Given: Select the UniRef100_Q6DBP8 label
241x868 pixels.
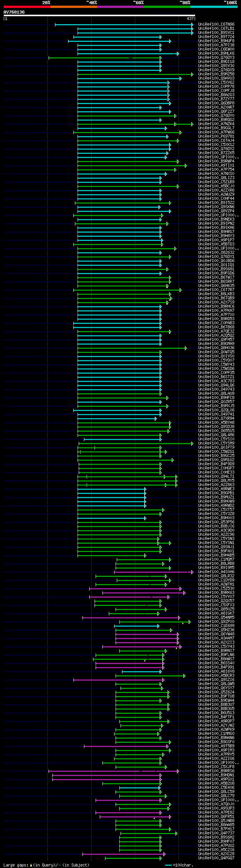Looking at the screenshot, I should click(216, 103).
